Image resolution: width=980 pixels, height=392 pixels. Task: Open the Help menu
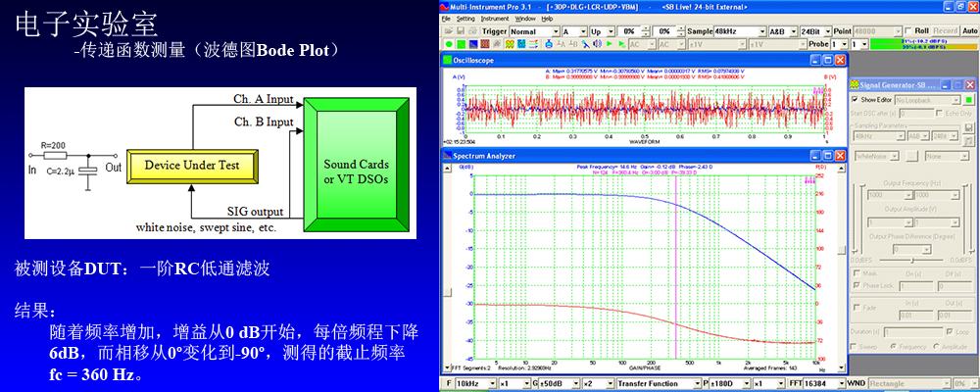(548, 19)
